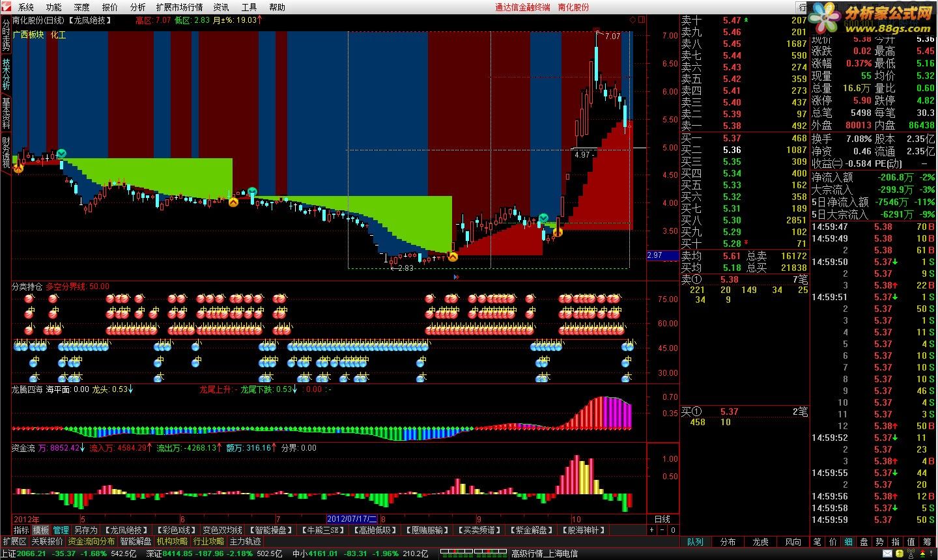Image resolution: width=938 pixels, height=560 pixels.
Task: Click the small square icon at chart top-right
Action: (x=641, y=20)
